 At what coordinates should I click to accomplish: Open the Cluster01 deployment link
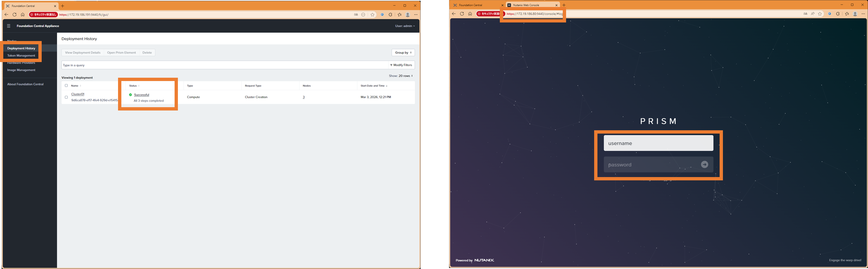point(78,94)
